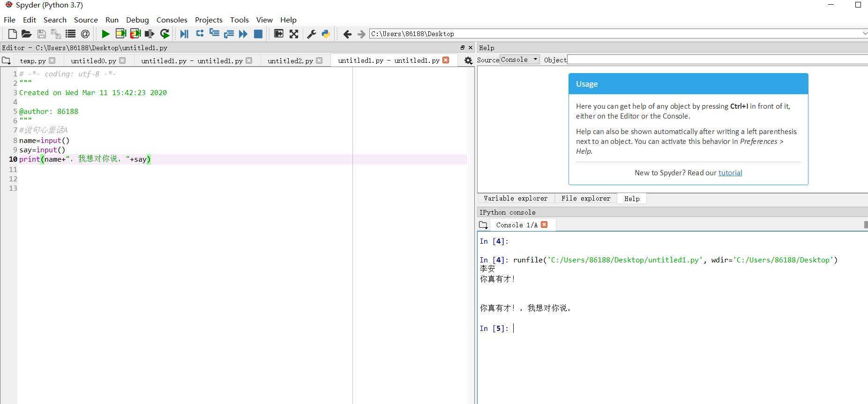Go back with the left arrow
The height and width of the screenshot is (404, 868).
tap(347, 34)
